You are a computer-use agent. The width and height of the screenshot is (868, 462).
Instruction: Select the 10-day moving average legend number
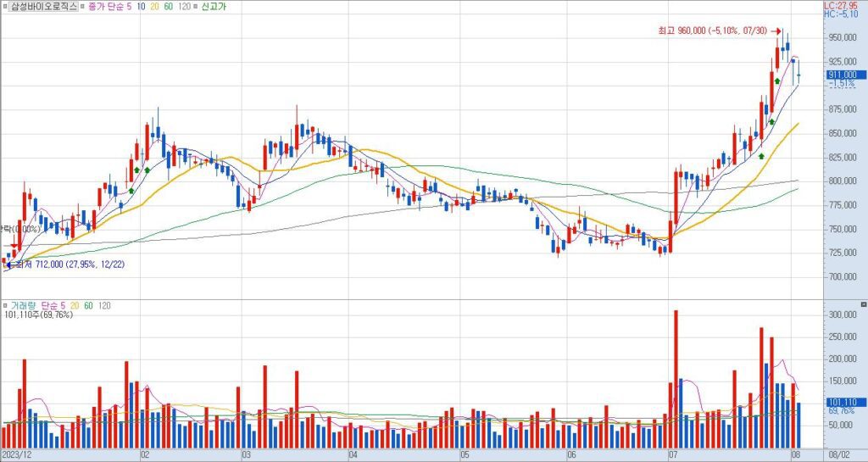click(141, 7)
